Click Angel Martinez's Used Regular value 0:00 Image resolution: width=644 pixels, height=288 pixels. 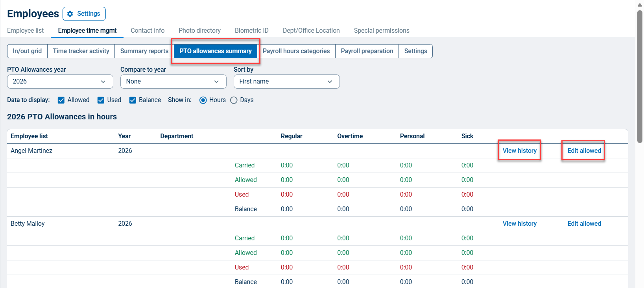pos(287,194)
